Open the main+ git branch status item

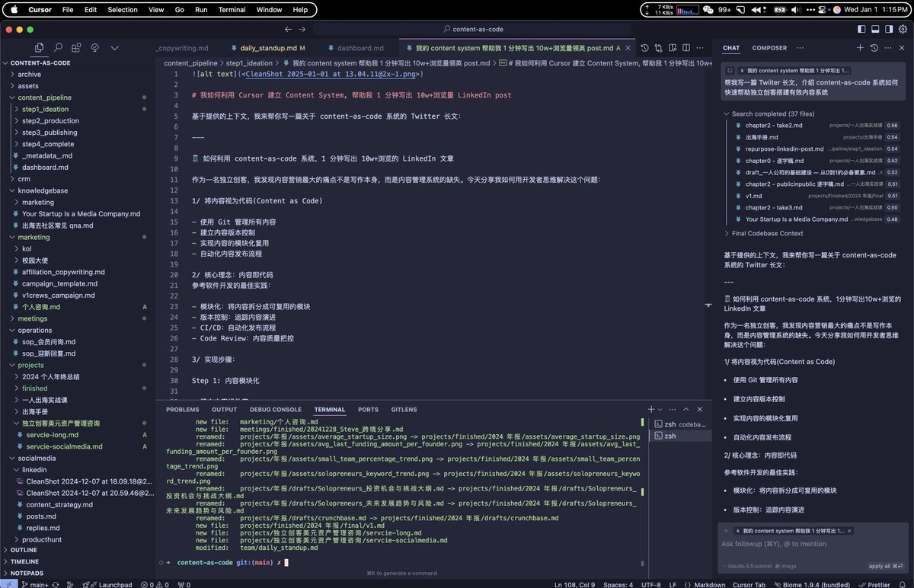(x=35, y=584)
